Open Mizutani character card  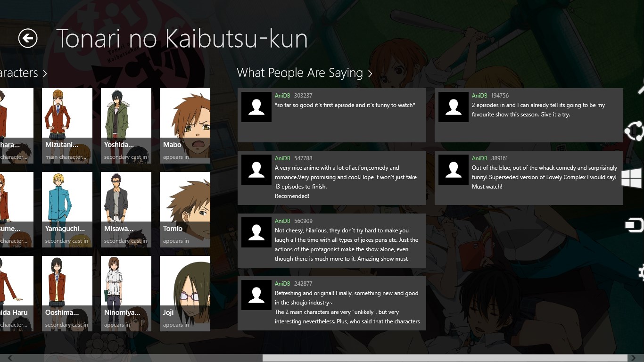67,126
